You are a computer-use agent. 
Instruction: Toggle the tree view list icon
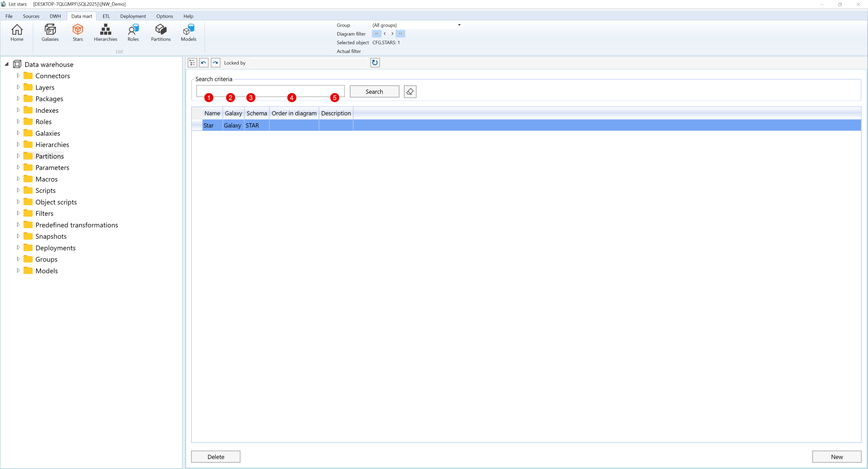pyautogui.click(x=192, y=63)
